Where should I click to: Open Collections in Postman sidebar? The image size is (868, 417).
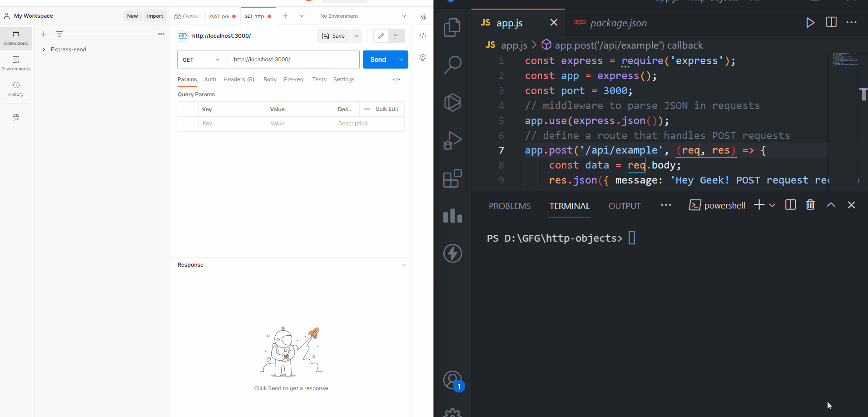[x=16, y=38]
